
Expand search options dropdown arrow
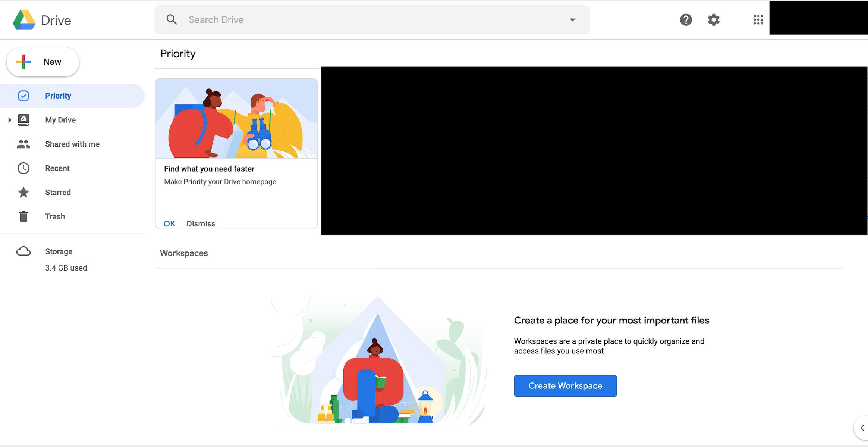(572, 19)
